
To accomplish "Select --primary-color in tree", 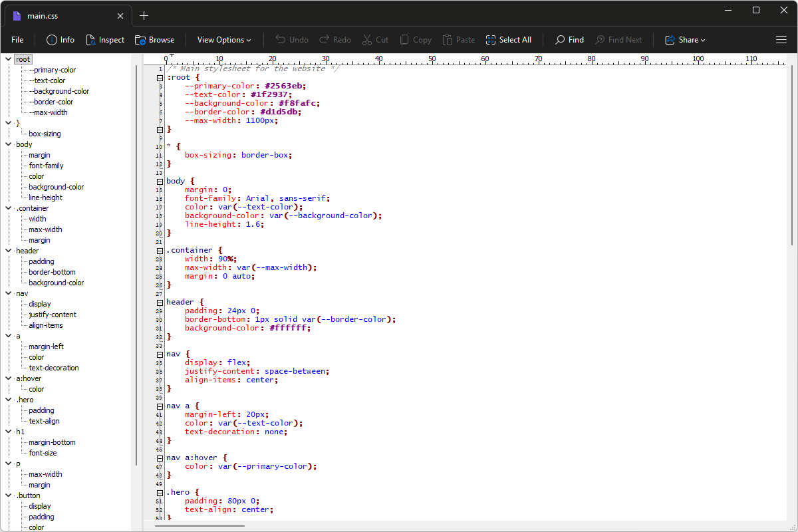I will tap(53, 70).
